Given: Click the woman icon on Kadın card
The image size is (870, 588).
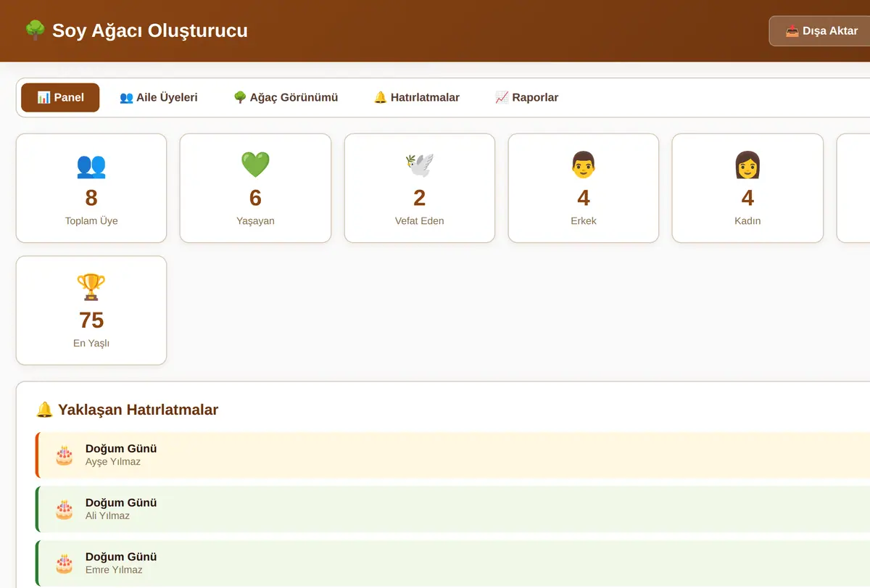Looking at the screenshot, I should click(x=747, y=165).
